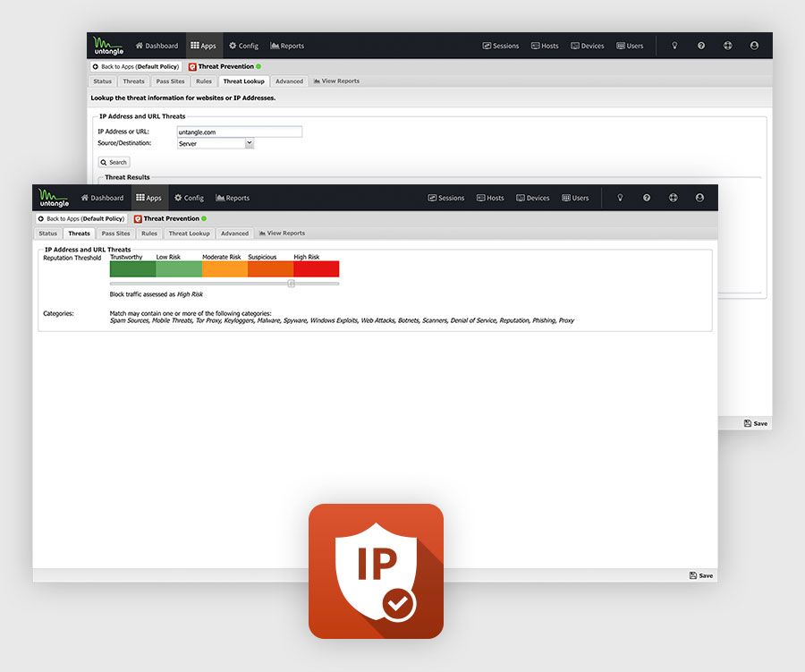The image size is (805, 672).
Task: Click View Reports in the back window
Action: 336,81
